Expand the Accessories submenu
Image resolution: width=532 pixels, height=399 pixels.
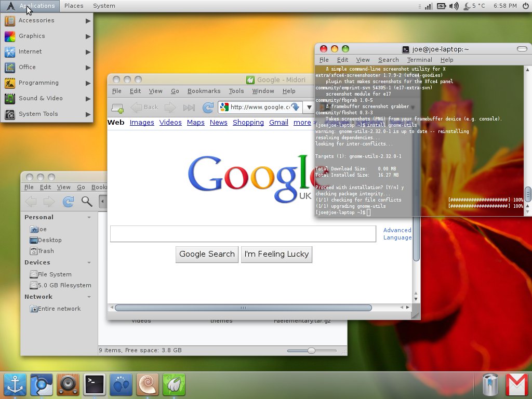(47, 21)
